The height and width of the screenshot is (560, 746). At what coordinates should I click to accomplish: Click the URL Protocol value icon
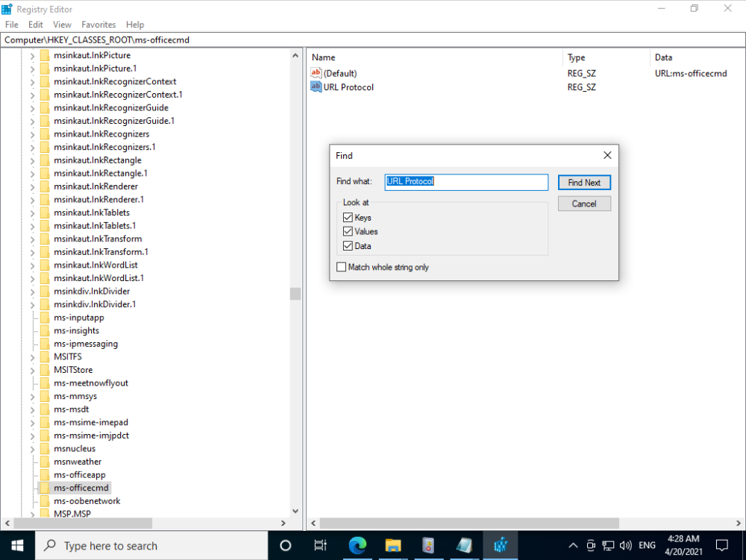316,86
